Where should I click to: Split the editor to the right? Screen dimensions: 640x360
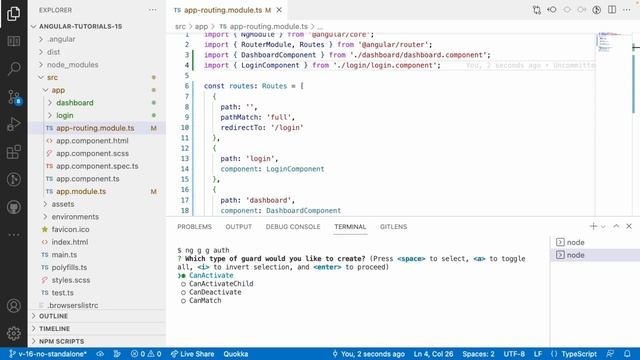[612, 10]
